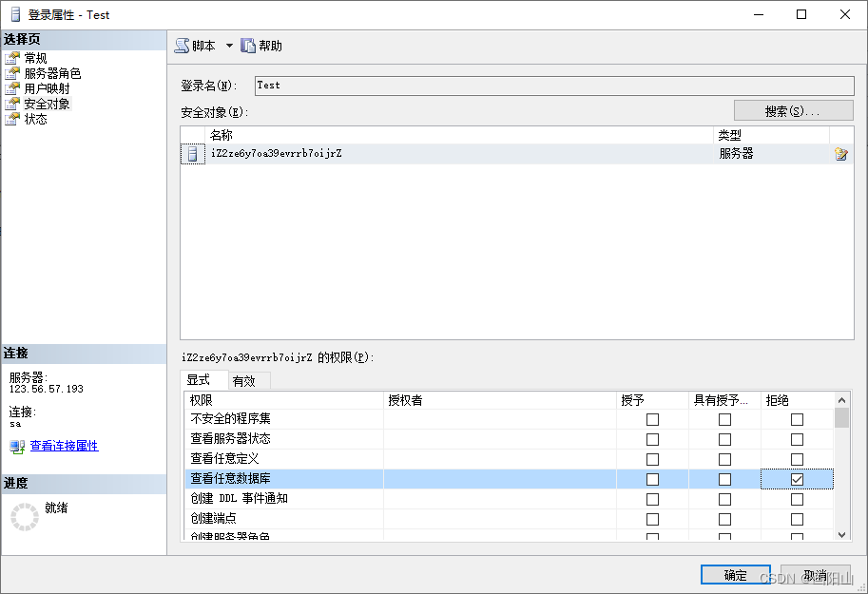
Task: Click the 类型 column header
Action: click(771, 135)
